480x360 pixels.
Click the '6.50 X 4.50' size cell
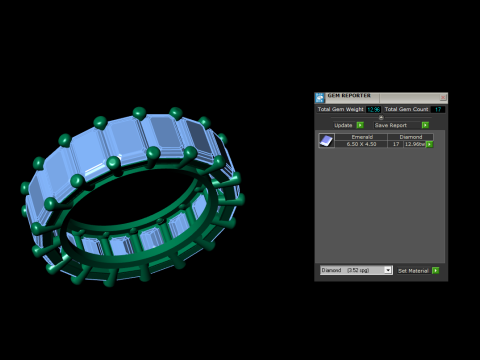[361, 144]
